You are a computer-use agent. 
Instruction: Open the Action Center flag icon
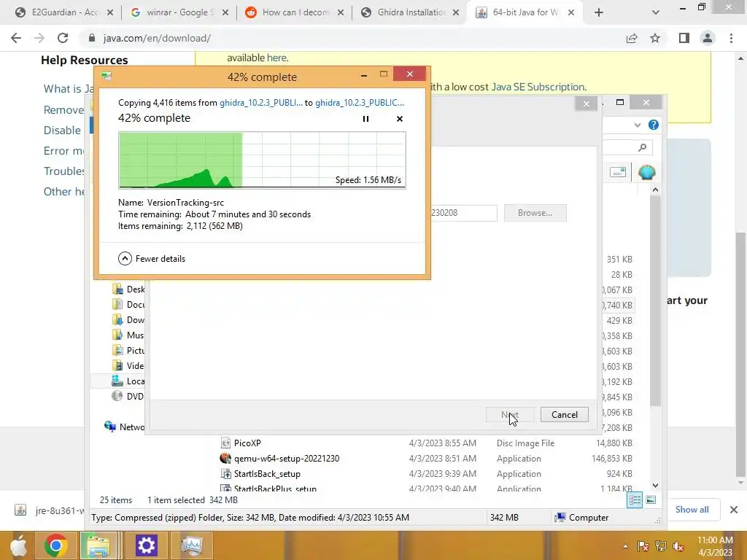(643, 546)
